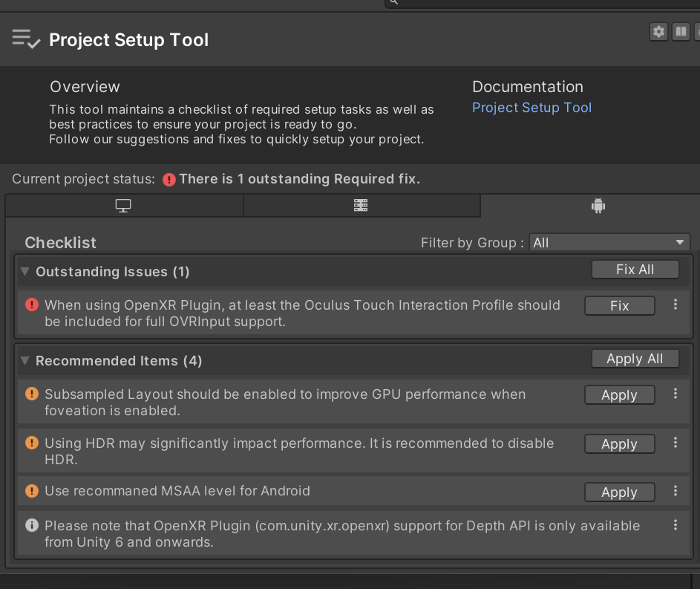This screenshot has height=589, width=700.
Task: Open more options for OpenXR Touch issue
Action: 676,305
